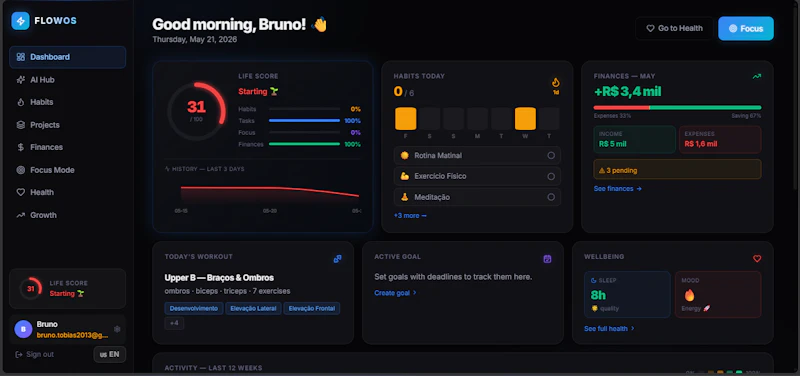Click the Life Score 31 circular gauge
800x376 pixels.
[x=196, y=111]
